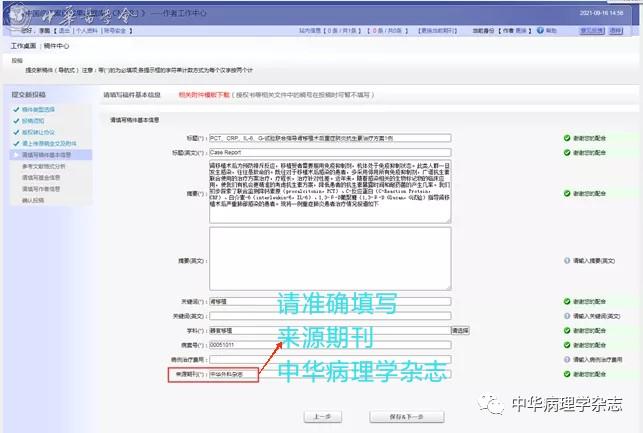This screenshot has height=433, width=643.
Task: Click the 关键词 keyword input field
Action: click(x=330, y=302)
